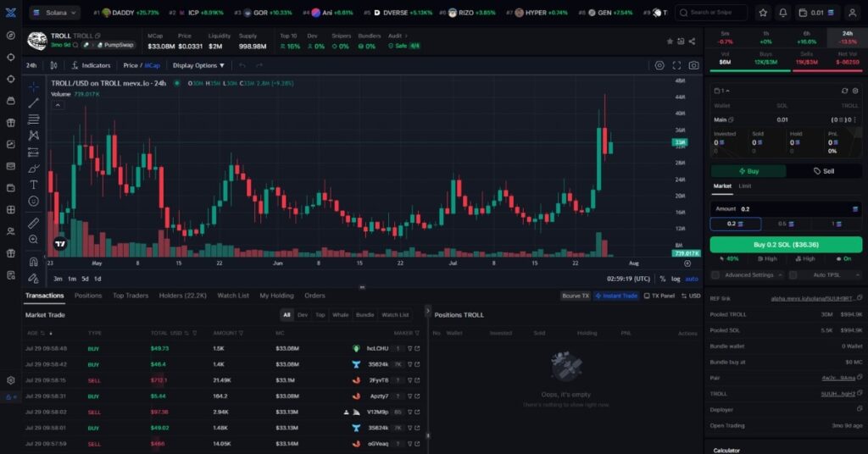Select the Limit order tab

(x=744, y=186)
